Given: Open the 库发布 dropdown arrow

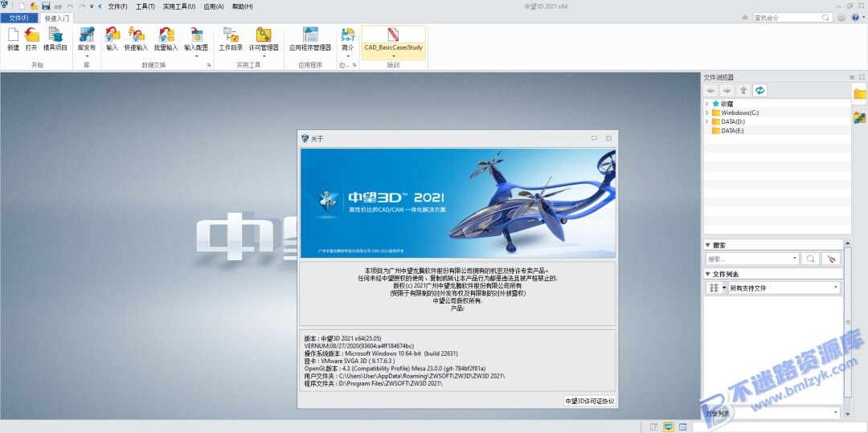Looking at the screenshot, I should (86, 56).
